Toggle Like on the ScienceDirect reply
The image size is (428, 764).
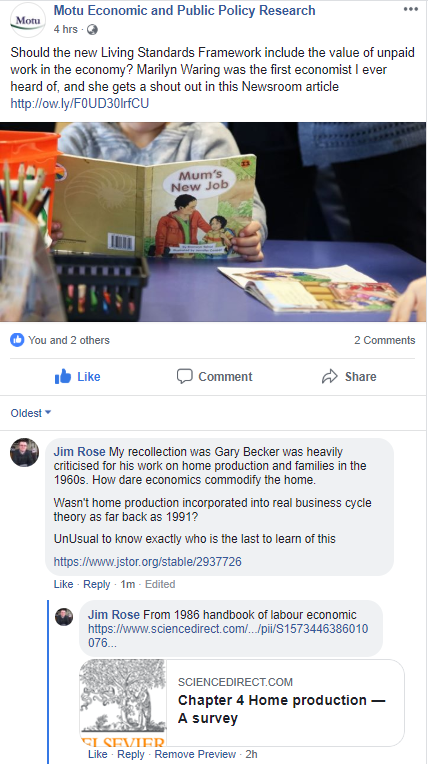coord(97,754)
